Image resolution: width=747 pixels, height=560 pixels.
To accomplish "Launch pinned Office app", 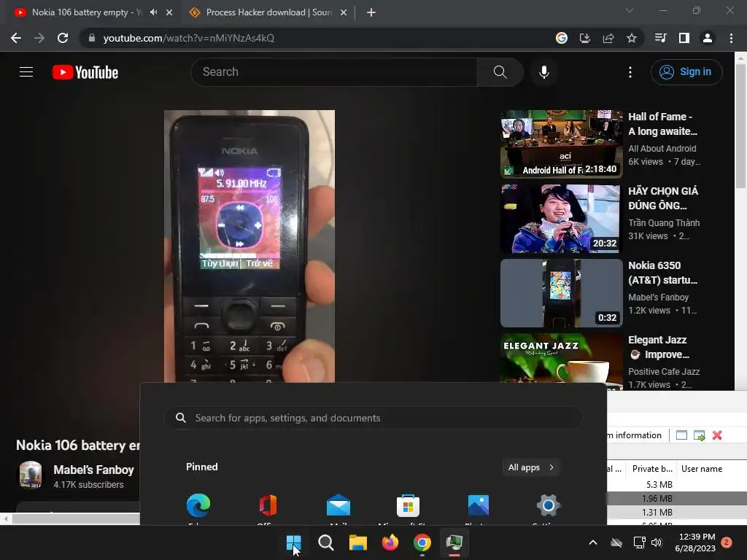I will [x=268, y=505].
